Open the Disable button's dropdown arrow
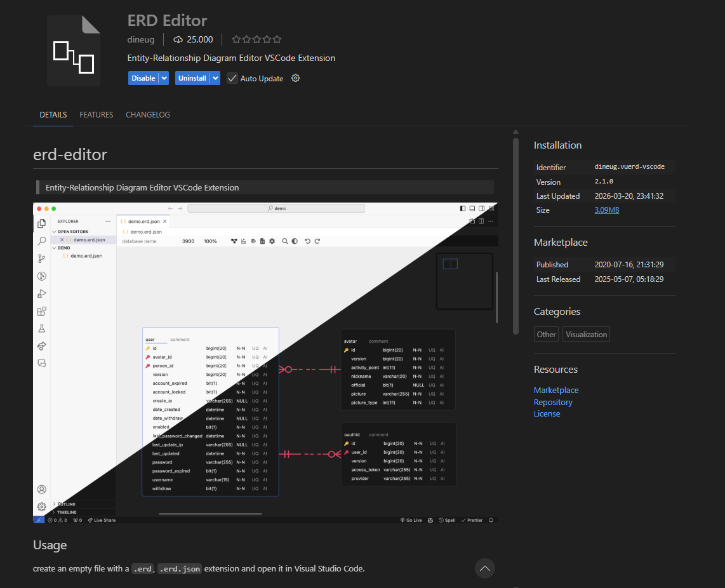 [x=164, y=78]
